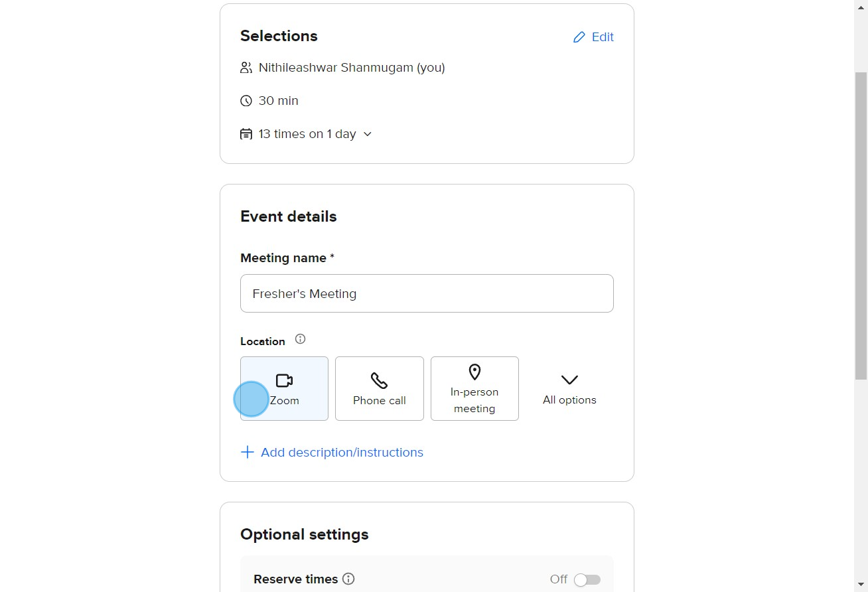Click the plus icon for description
The width and height of the screenshot is (868, 592).
coord(247,453)
